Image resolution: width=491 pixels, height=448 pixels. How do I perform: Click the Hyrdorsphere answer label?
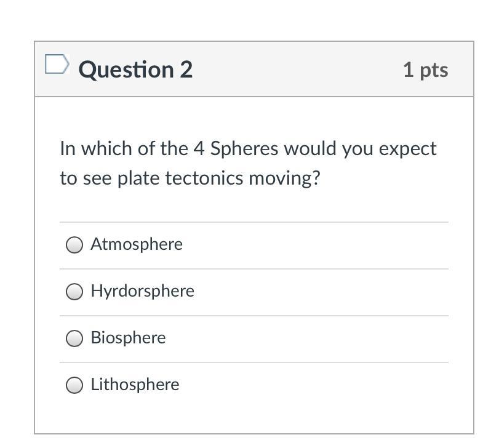142,291
